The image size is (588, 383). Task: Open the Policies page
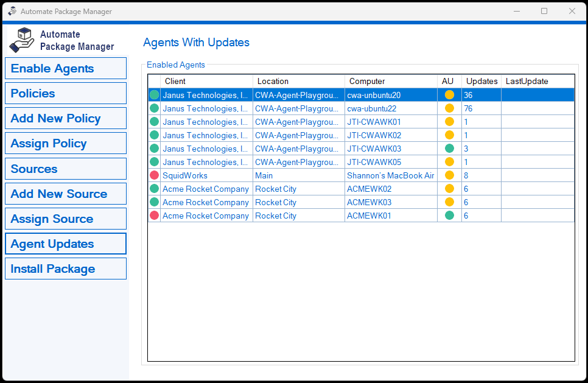coord(66,93)
